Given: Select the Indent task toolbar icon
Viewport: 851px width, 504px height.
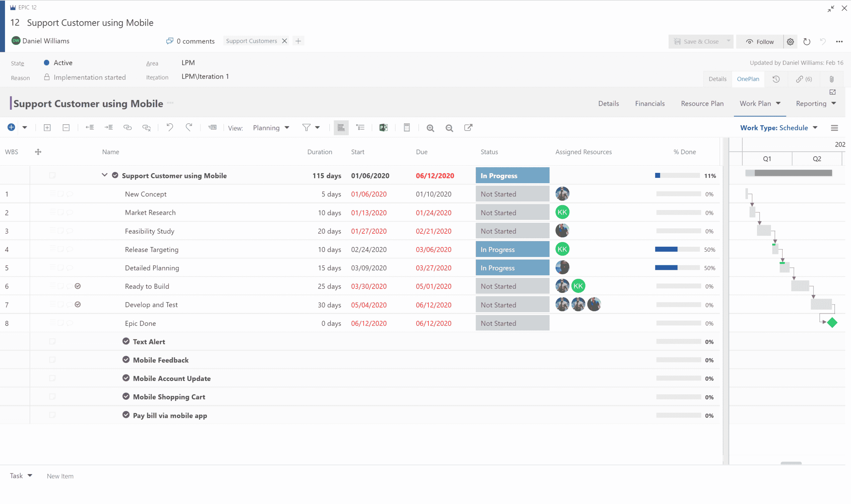Looking at the screenshot, I should coord(109,127).
